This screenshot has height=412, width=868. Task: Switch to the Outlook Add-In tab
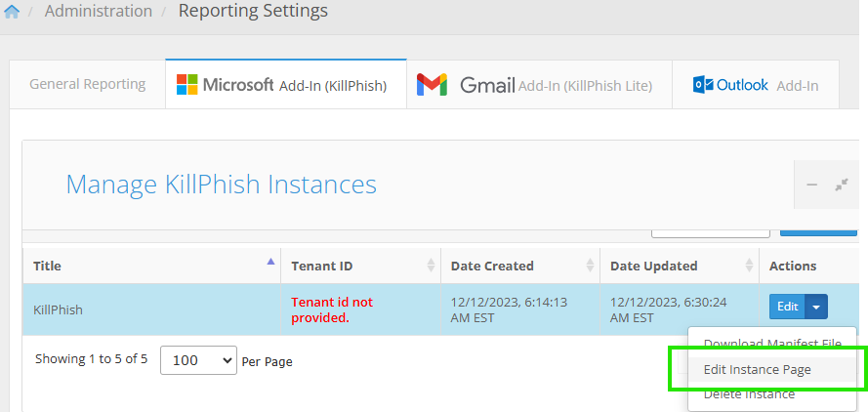756,85
